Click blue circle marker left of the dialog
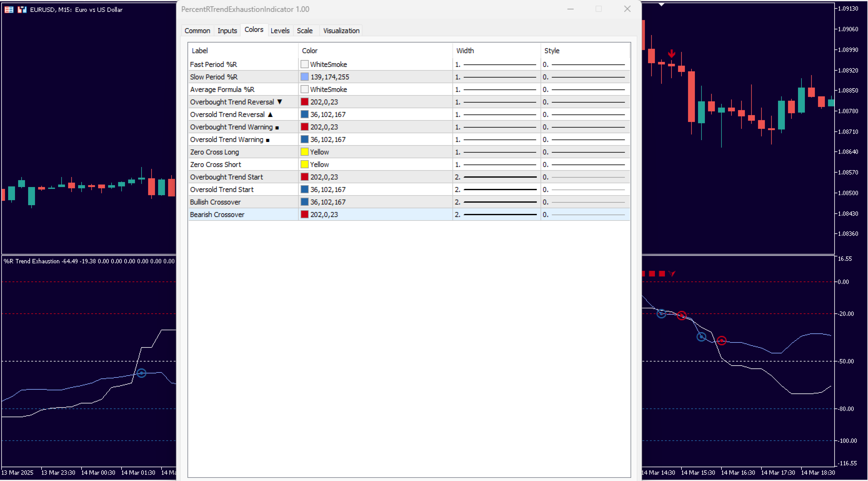 tap(141, 373)
